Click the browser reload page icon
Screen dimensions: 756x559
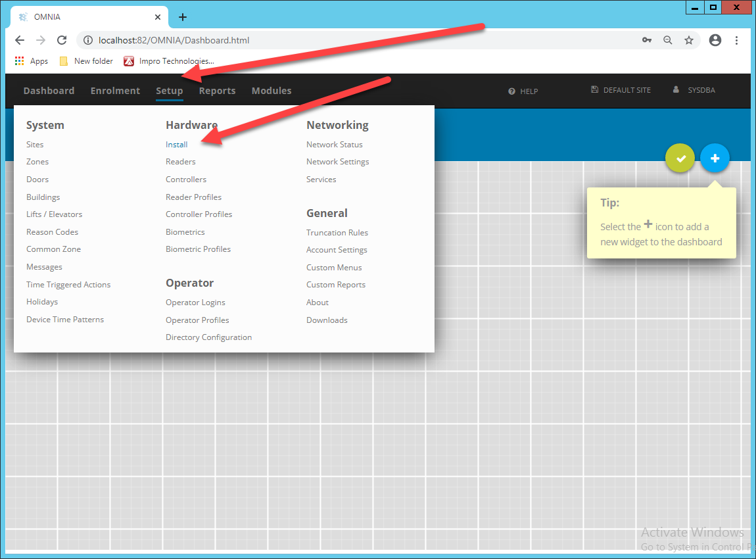[62, 40]
